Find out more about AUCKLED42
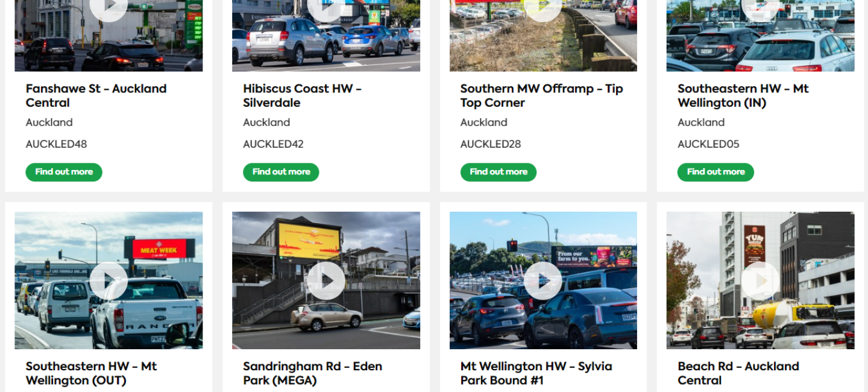This screenshot has height=392, width=868. [x=281, y=172]
